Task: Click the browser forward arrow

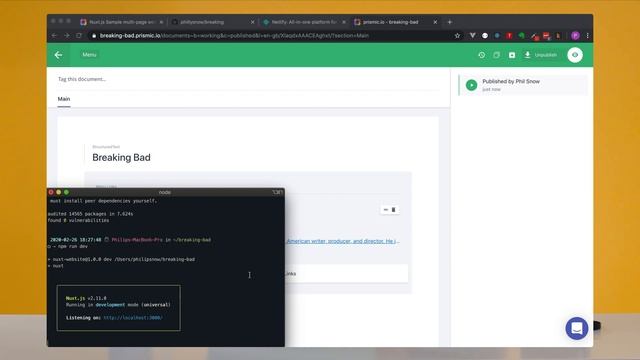Action: (x=67, y=36)
